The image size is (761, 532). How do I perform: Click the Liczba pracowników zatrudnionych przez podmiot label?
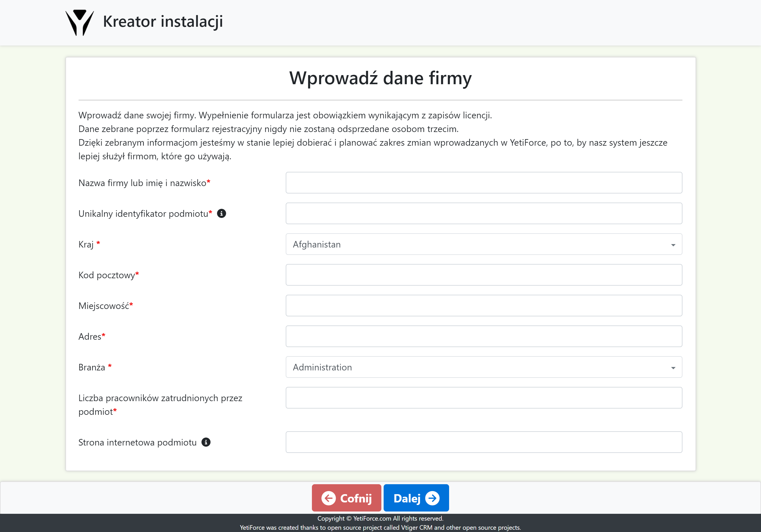(x=161, y=405)
